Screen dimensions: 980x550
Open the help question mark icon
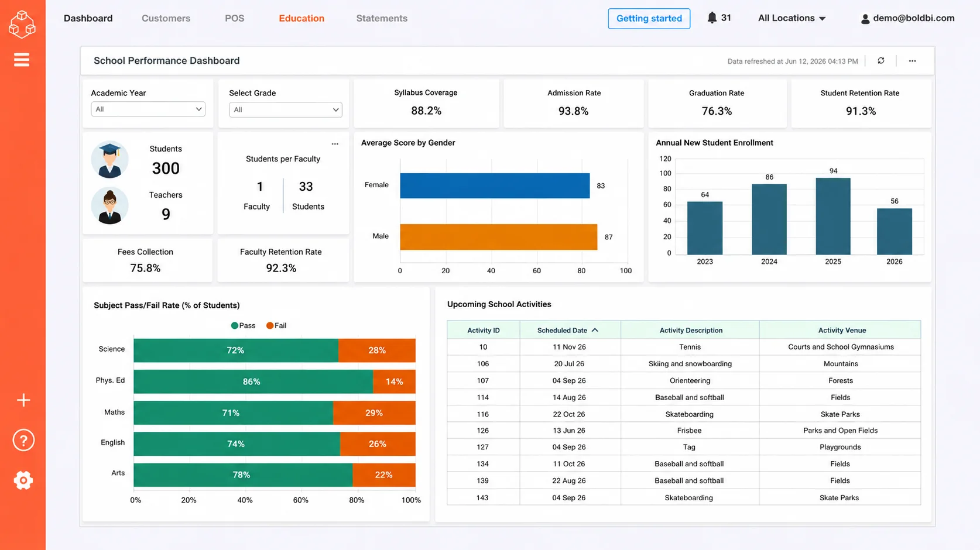[x=23, y=440]
